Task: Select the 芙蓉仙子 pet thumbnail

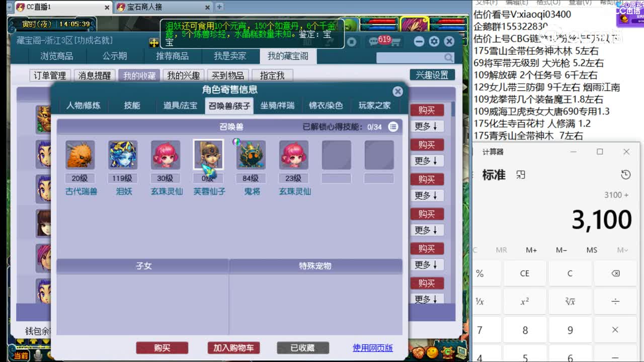Action: [x=208, y=155]
